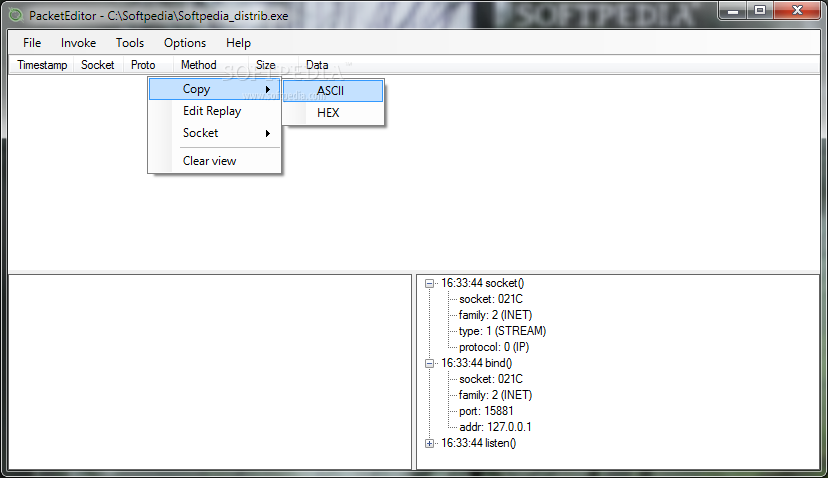Select the 16:33:44 listen() entry
This screenshot has width=828, height=478.
click(478, 443)
